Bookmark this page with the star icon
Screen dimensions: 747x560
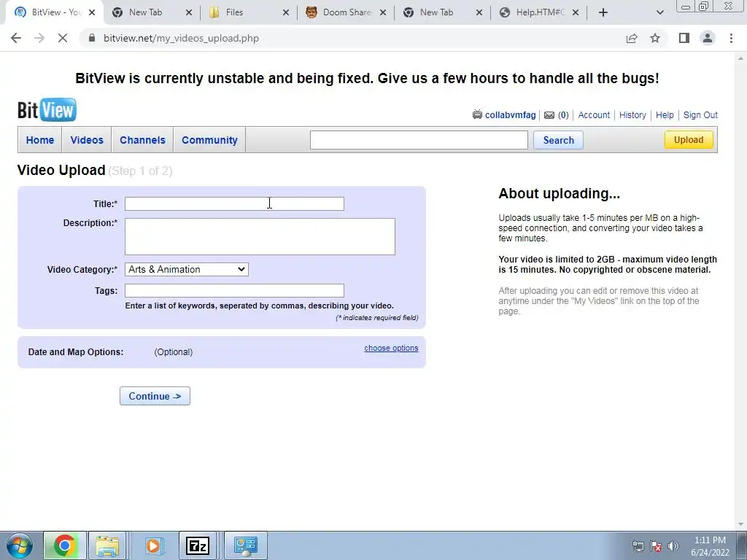[655, 38]
